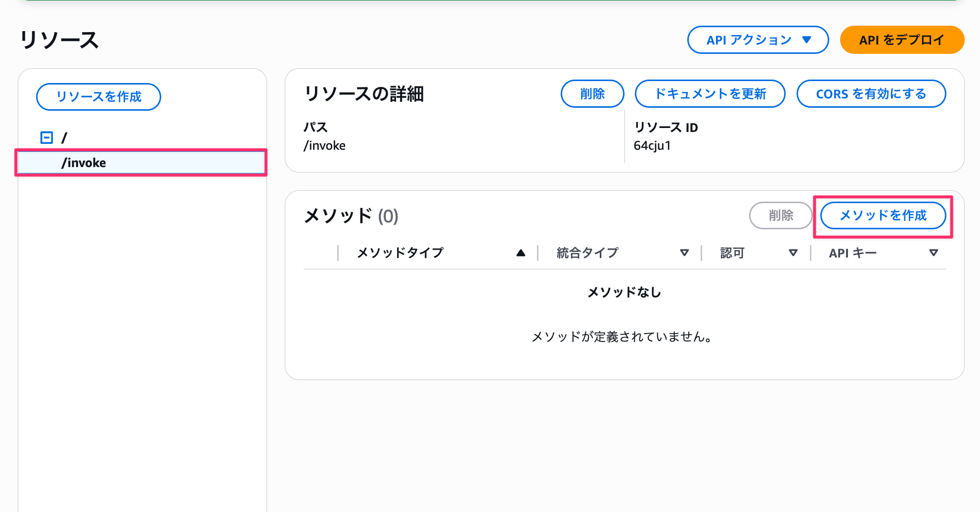Viewport: 980px width, 512px height.
Task: Select the /invoke resource in the tree
Action: pos(84,163)
